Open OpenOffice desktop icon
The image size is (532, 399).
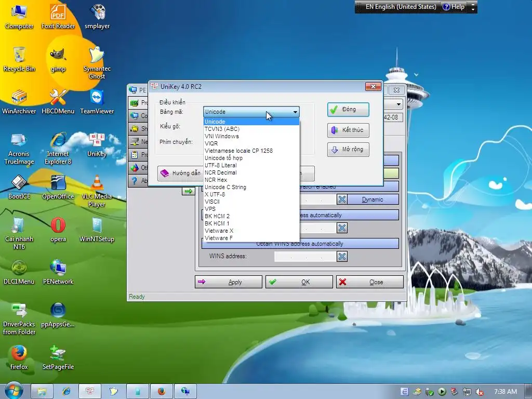[58, 187]
